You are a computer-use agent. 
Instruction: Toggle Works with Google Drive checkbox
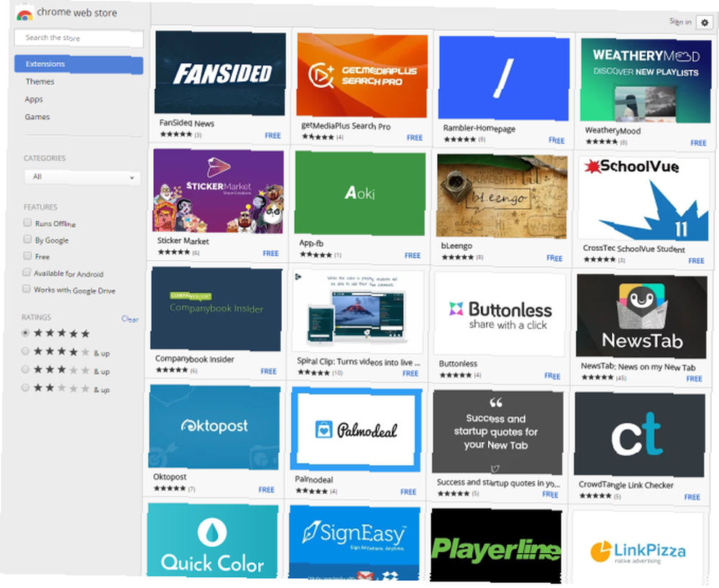point(26,289)
